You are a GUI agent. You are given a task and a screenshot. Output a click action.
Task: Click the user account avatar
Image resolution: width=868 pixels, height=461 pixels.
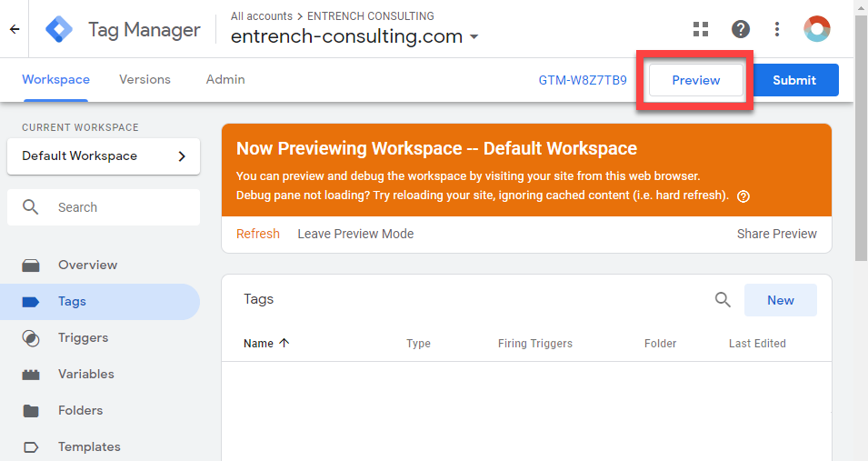[817, 29]
